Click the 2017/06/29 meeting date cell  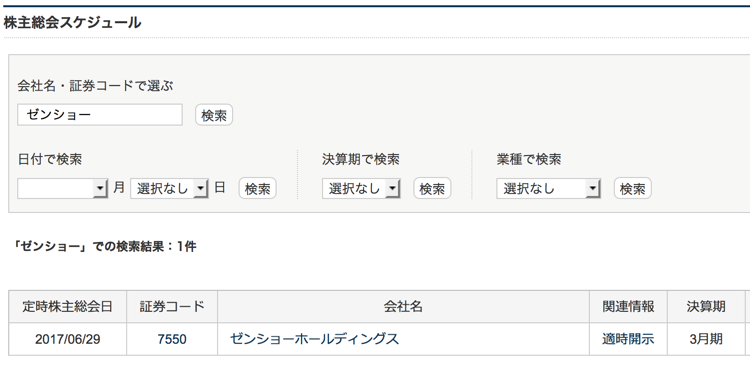[67, 339]
